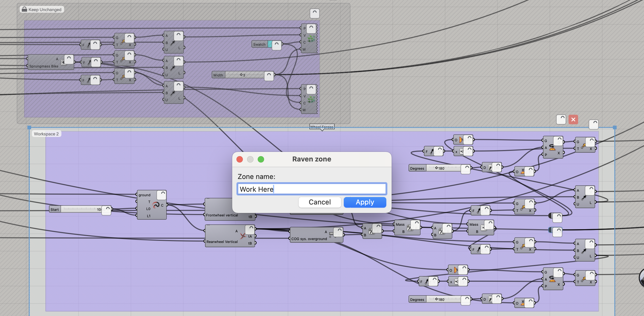The image size is (644, 316).
Task: Click the white button left of red X
Action: click(561, 119)
